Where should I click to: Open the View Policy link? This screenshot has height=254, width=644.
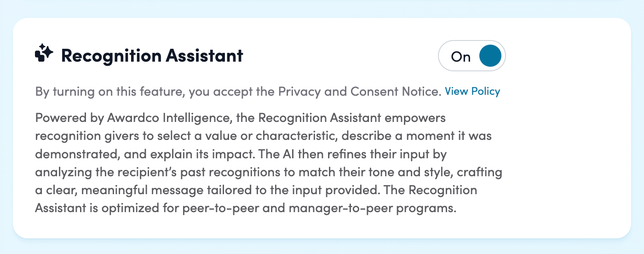point(472,91)
